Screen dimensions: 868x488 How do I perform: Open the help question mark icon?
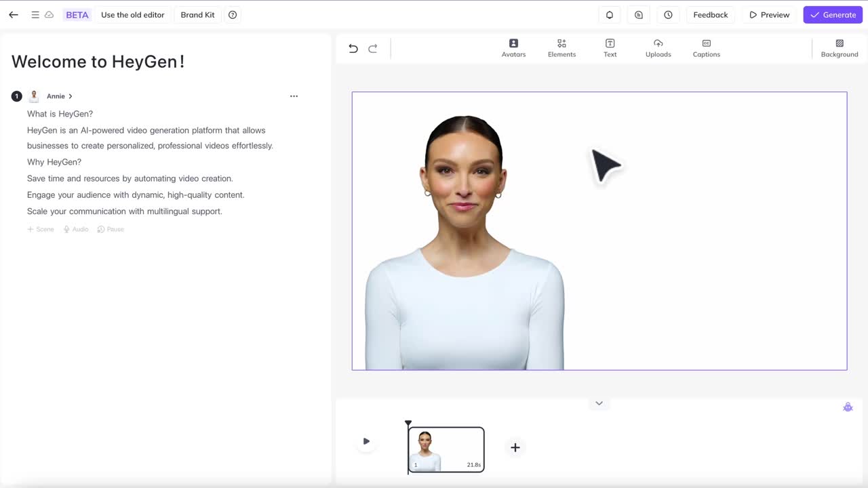(233, 15)
